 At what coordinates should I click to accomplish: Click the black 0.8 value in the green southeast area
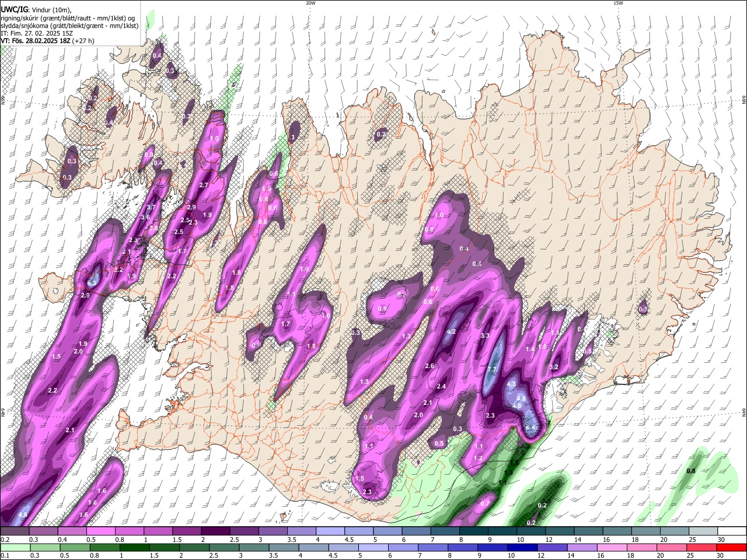click(x=691, y=471)
